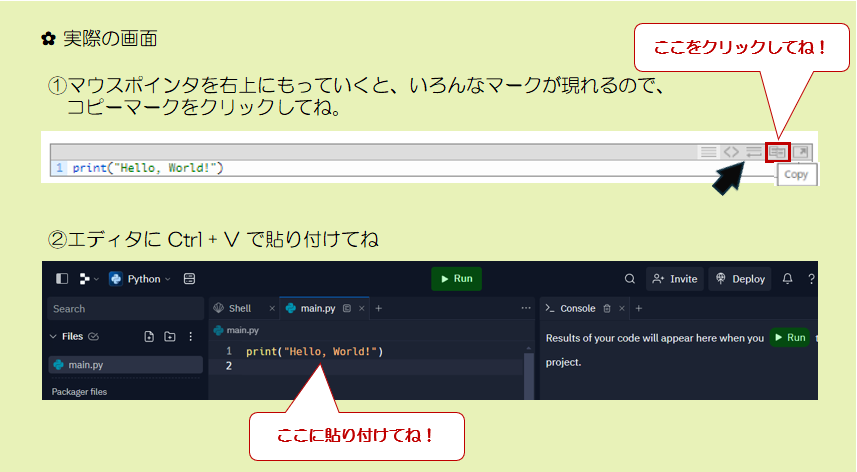The height and width of the screenshot is (472, 857).
Task: Open code in new window icon
Action: click(801, 152)
